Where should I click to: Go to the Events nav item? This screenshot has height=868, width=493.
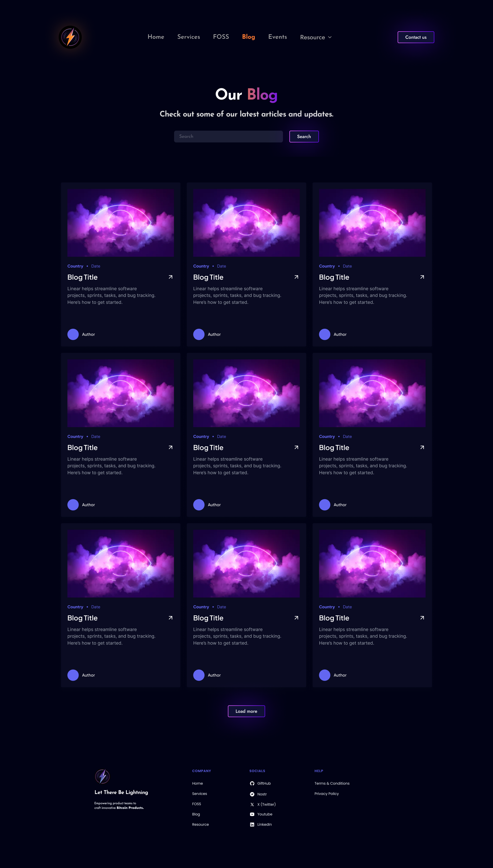278,37
